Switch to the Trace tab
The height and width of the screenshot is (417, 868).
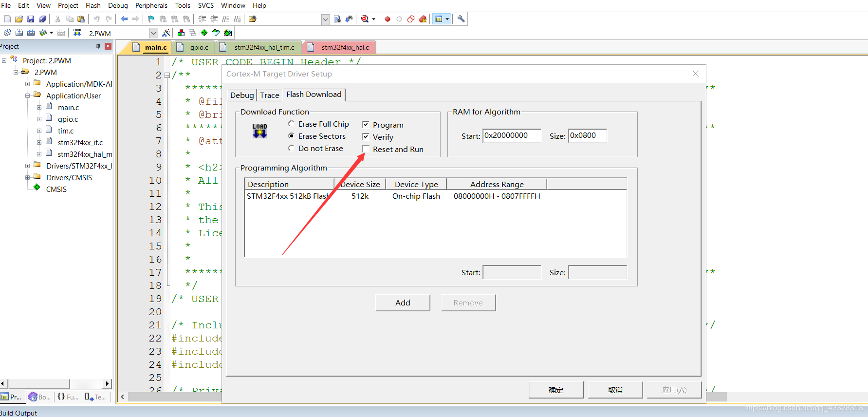coord(269,95)
